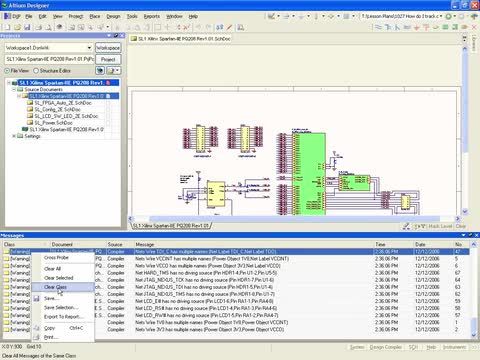Click the Design Compiler status bar button
Screen dimensions: 480x360
pyautogui.click(x=386, y=347)
